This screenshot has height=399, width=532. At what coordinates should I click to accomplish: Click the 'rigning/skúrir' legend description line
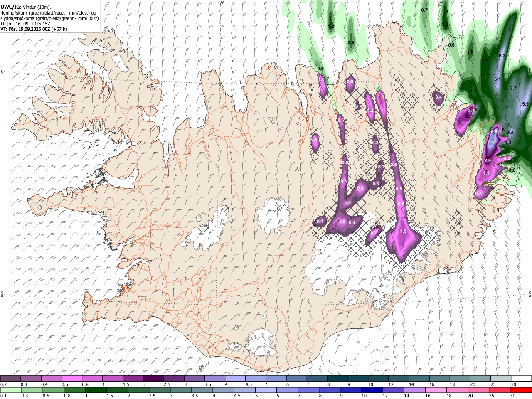(x=48, y=13)
